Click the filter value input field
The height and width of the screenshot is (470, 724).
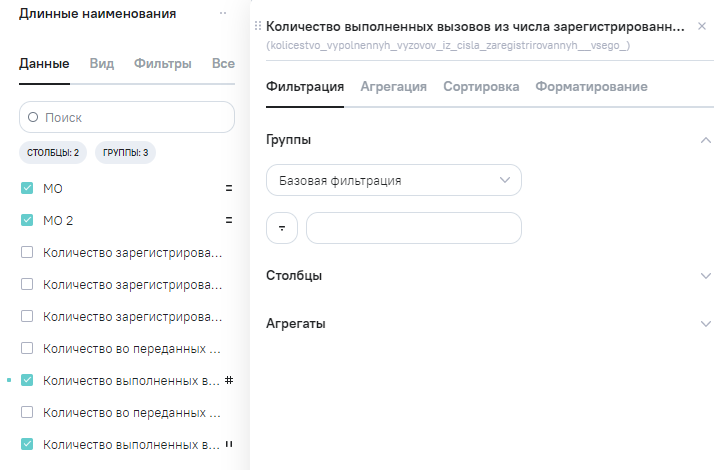413,228
